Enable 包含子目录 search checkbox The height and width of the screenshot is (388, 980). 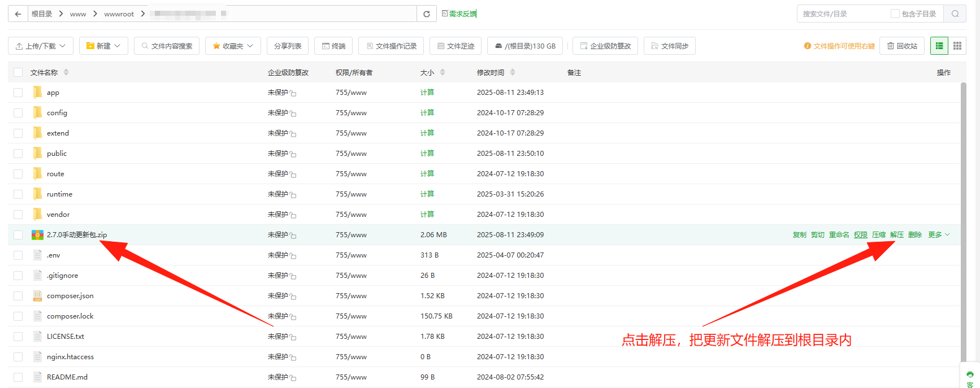pos(895,14)
